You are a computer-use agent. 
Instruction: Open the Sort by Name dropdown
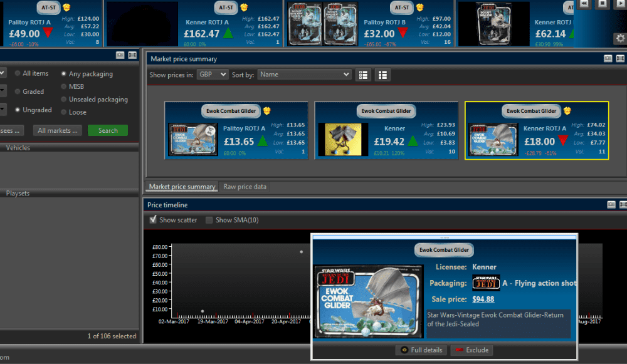(x=304, y=75)
